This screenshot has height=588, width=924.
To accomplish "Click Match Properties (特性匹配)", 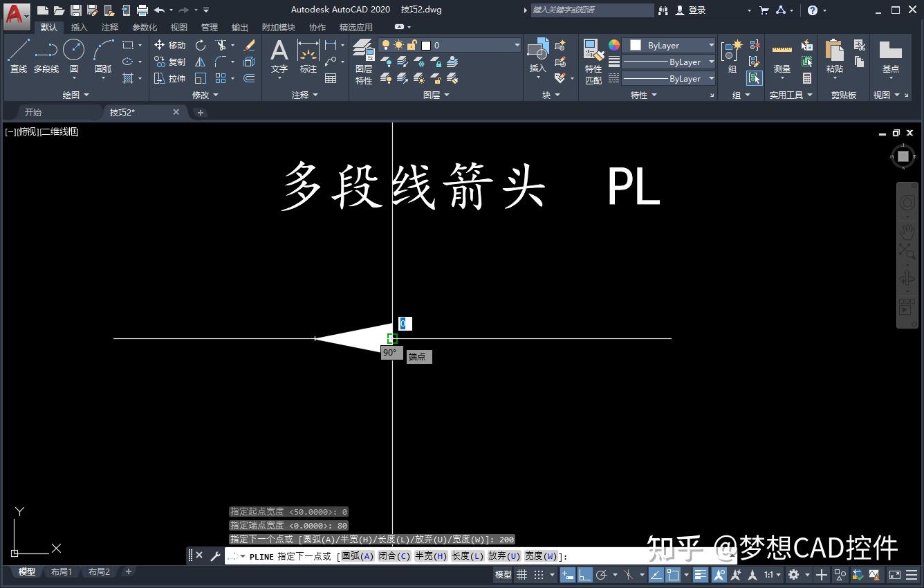I will coord(593,62).
